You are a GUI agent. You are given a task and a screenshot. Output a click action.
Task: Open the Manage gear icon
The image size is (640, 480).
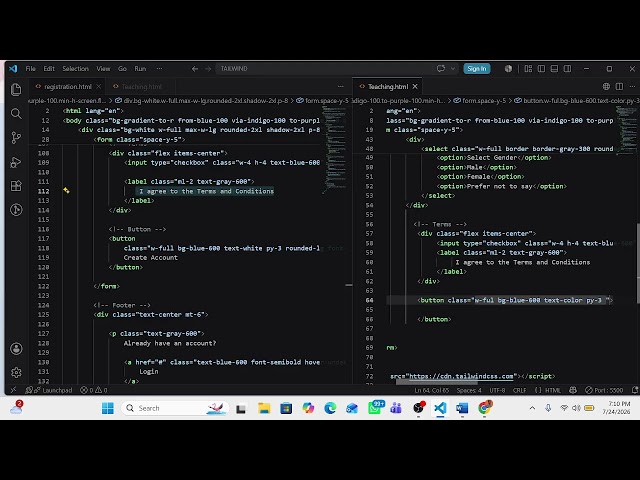point(16,372)
